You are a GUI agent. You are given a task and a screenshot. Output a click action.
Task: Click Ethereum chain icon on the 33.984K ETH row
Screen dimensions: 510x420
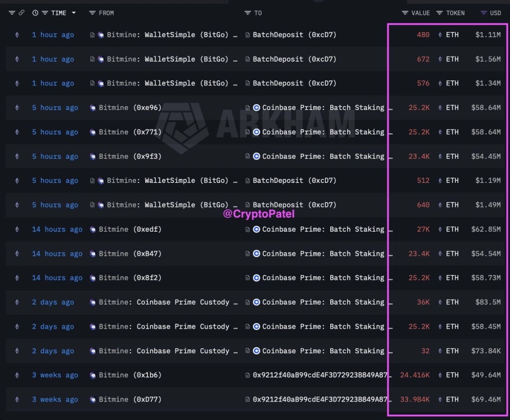[x=17, y=400]
